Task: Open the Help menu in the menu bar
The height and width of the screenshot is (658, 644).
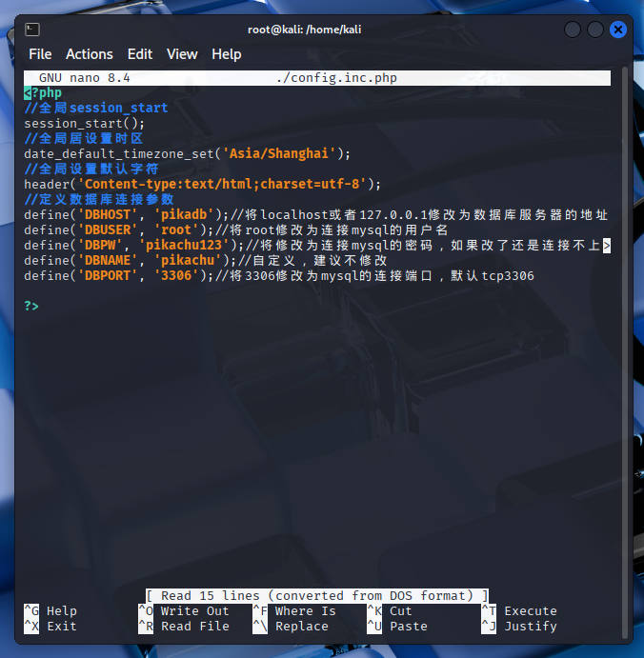Action: [x=226, y=54]
